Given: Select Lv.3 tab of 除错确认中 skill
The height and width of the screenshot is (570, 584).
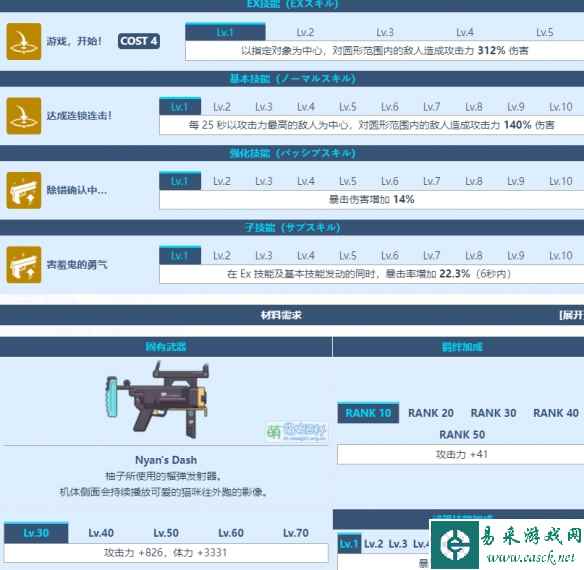Looking at the screenshot, I should pyautogui.click(x=264, y=181).
